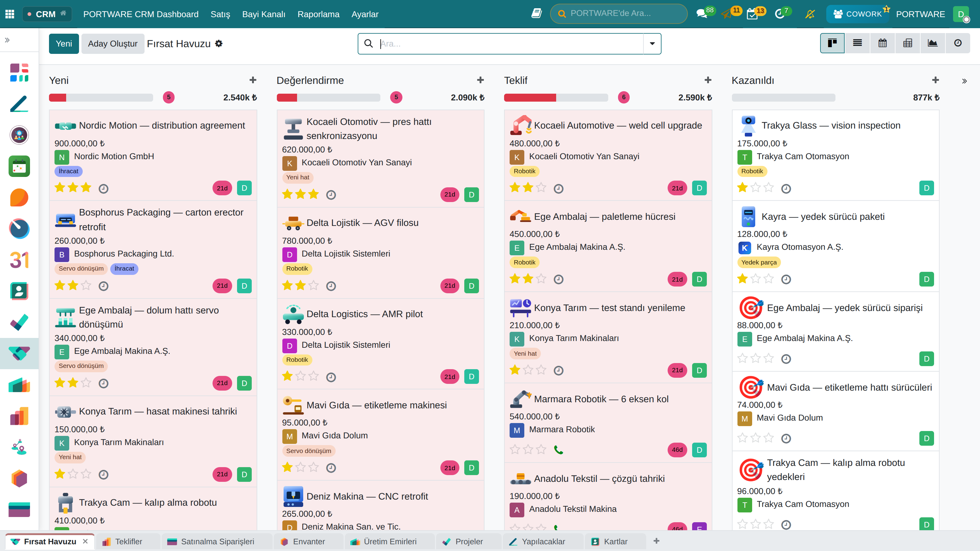Click the Aday Oluştur button
Viewport: 980px width, 551px height.
click(113, 43)
